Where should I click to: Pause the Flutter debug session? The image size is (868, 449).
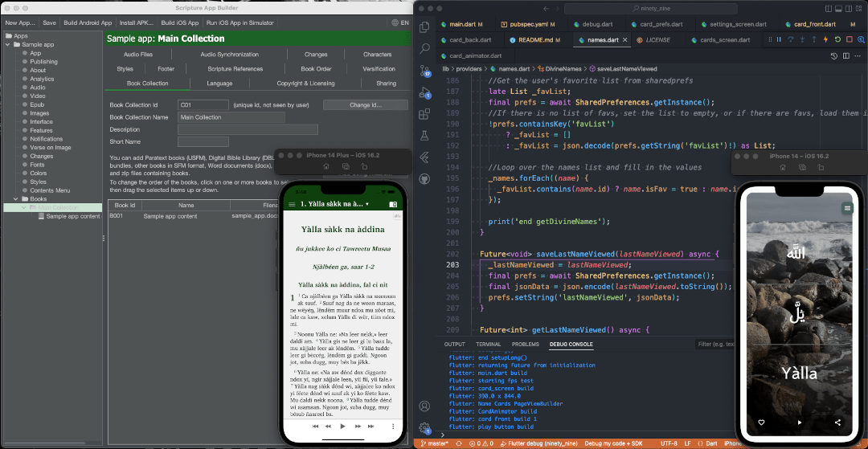(x=779, y=40)
